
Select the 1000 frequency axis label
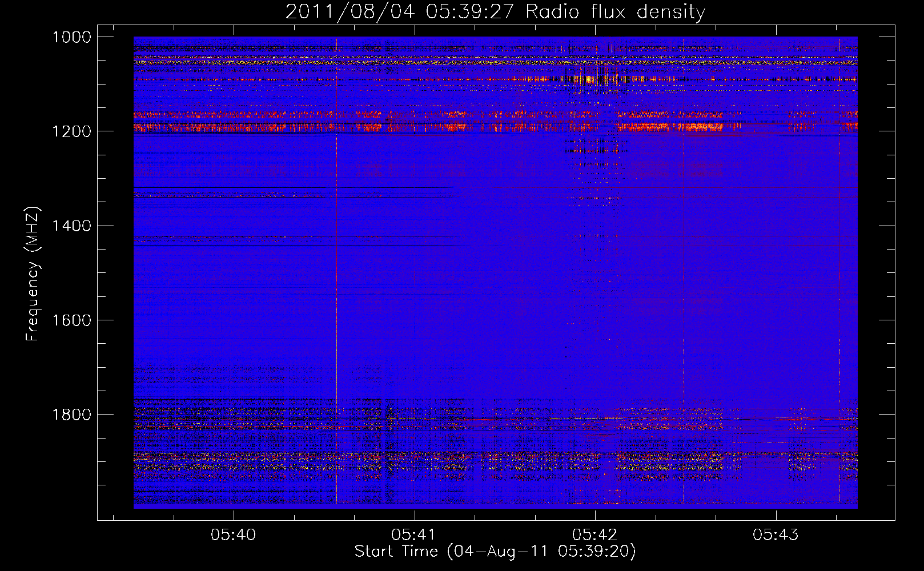pos(72,37)
